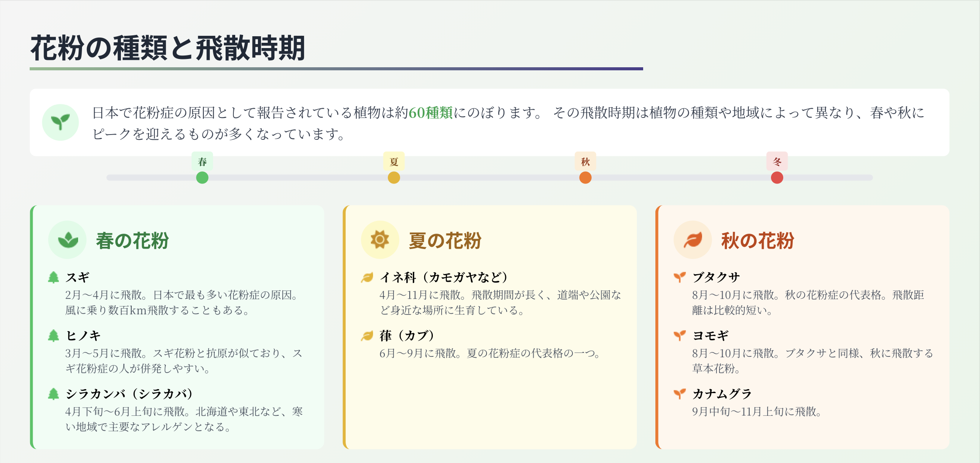Click the 春 season label tag
980x463 pixels.
tap(202, 162)
